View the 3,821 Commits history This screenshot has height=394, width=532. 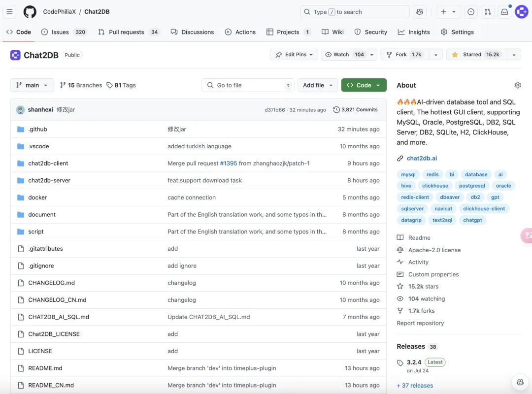(355, 110)
